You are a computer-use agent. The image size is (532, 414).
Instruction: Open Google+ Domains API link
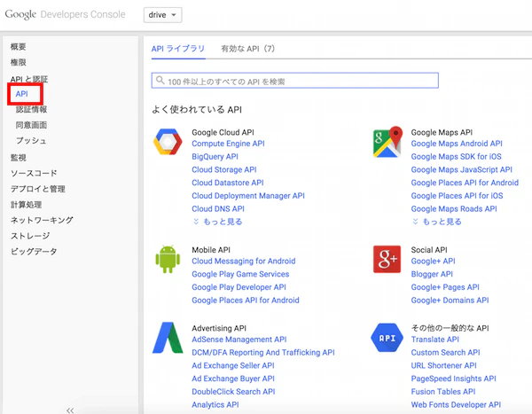(x=450, y=300)
